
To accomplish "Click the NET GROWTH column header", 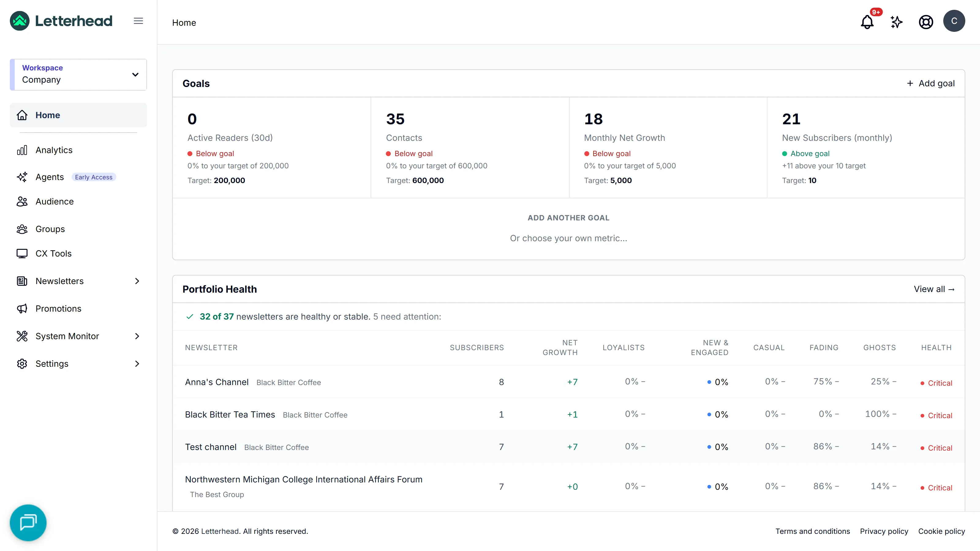I will [560, 347].
